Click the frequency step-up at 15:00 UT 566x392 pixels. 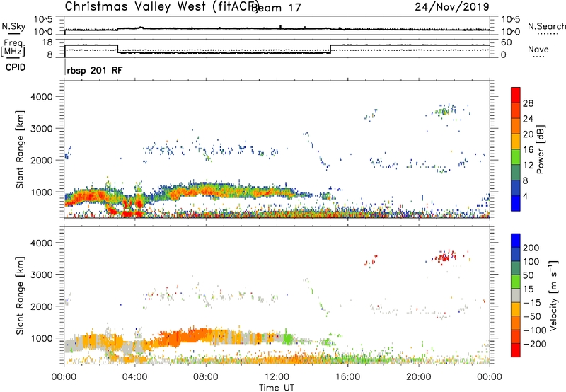coord(330,49)
